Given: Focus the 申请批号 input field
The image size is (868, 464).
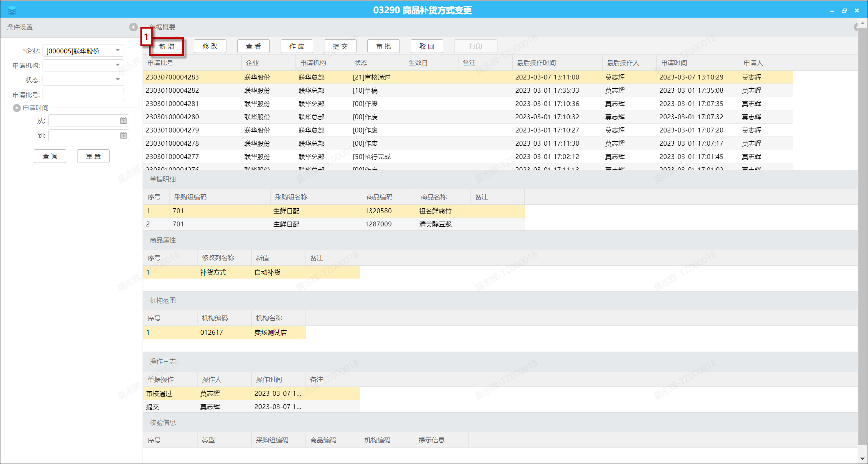Looking at the screenshot, I should click(x=83, y=94).
